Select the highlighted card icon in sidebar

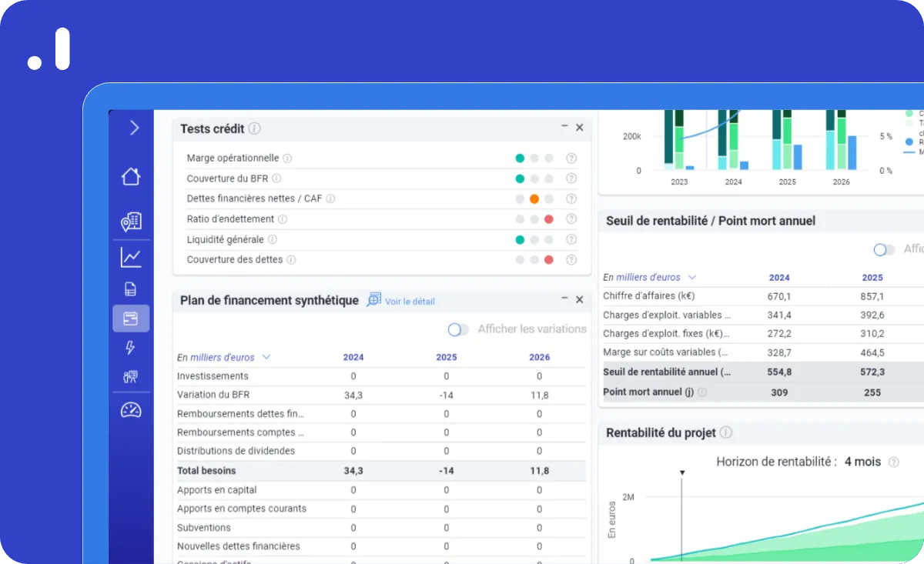(x=131, y=318)
